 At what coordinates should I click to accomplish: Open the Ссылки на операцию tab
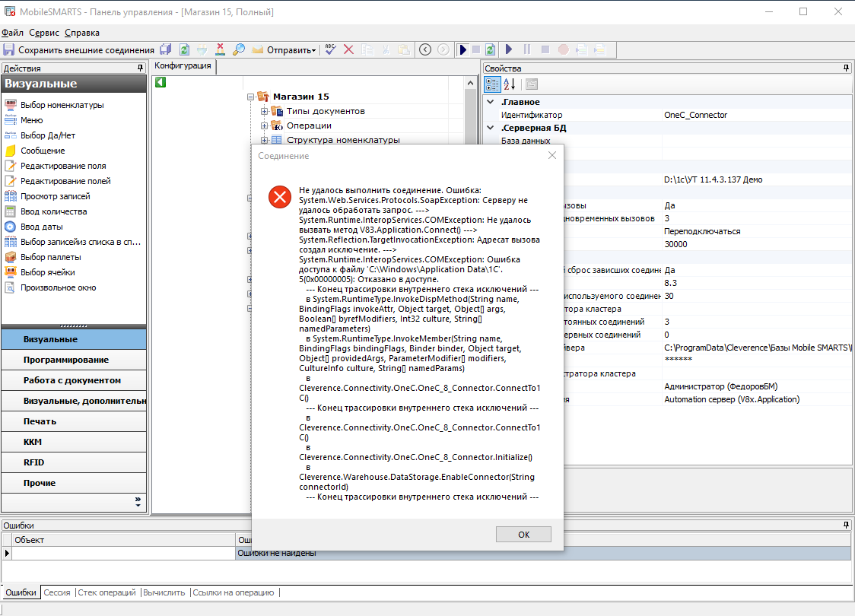point(234,592)
